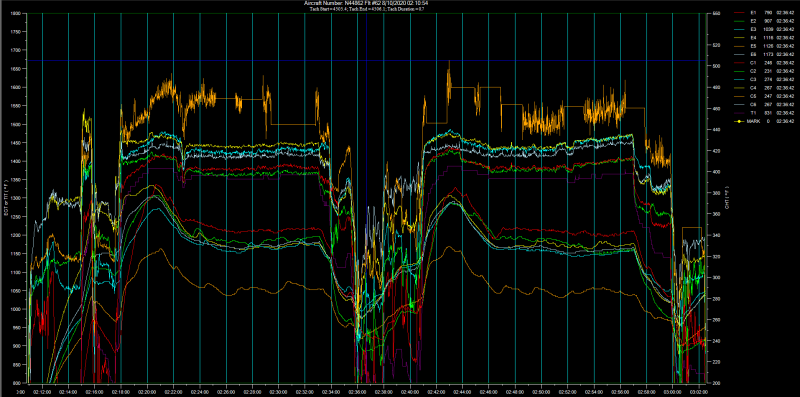Click the C2 green legend entry
This screenshot has height=397, width=800.
point(764,71)
